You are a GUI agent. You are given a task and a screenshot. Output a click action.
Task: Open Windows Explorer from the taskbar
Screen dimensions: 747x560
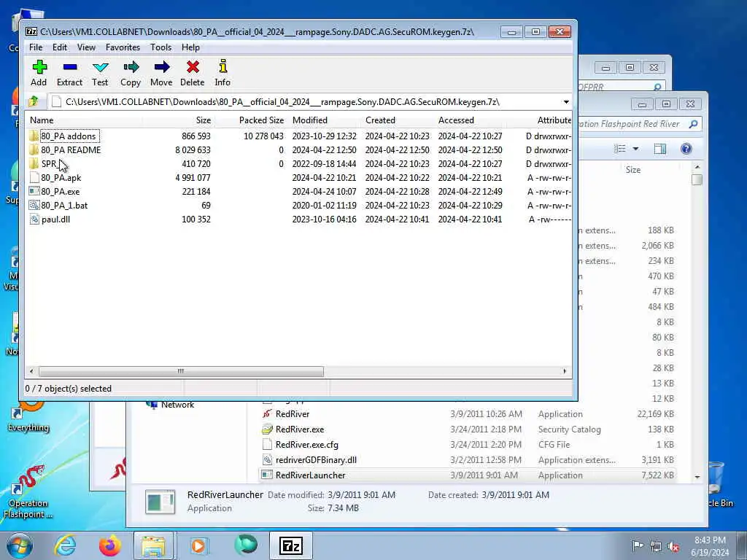154,545
